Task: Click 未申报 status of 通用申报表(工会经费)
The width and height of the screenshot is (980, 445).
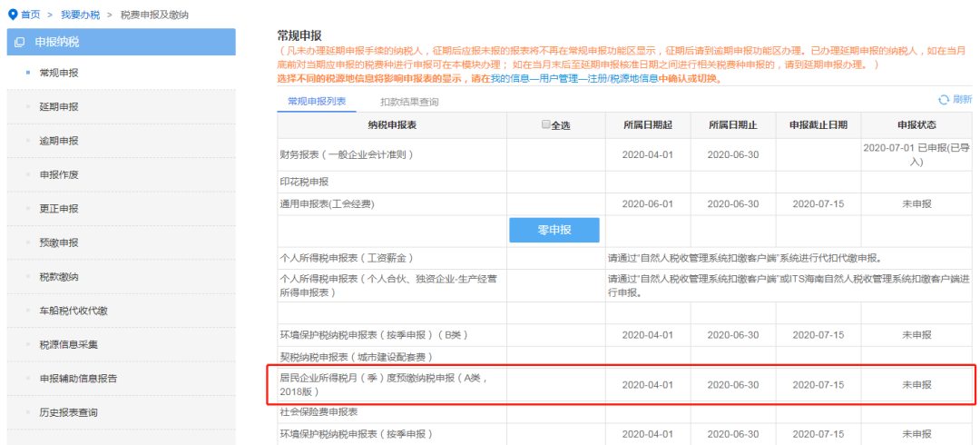Action: [x=916, y=204]
